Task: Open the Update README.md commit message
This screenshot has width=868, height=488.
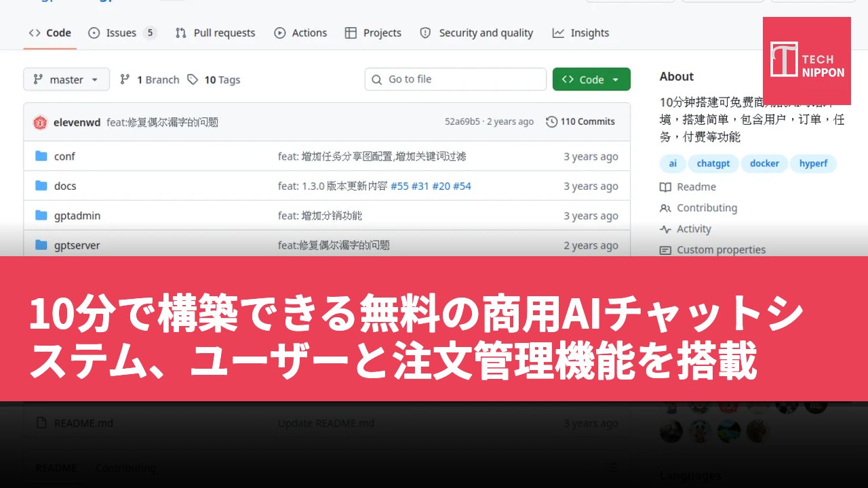Action: point(326,423)
